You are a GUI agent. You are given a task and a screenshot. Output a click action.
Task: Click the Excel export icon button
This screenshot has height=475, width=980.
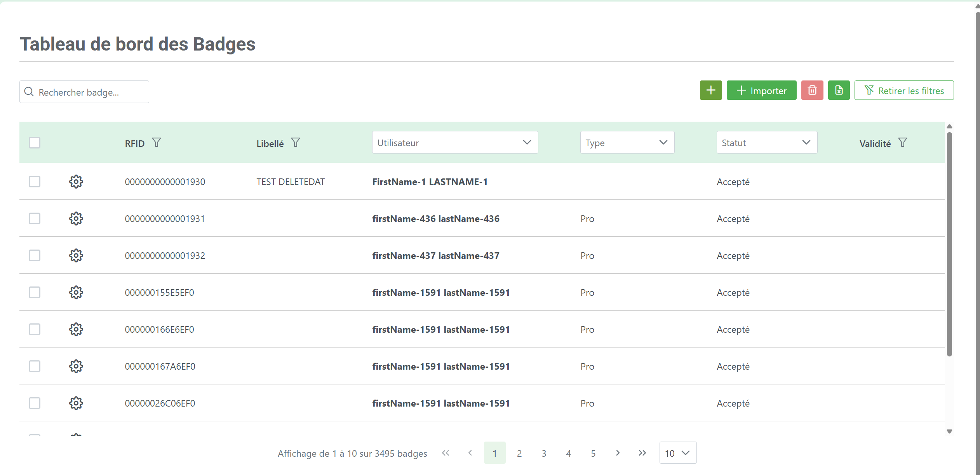click(x=839, y=90)
